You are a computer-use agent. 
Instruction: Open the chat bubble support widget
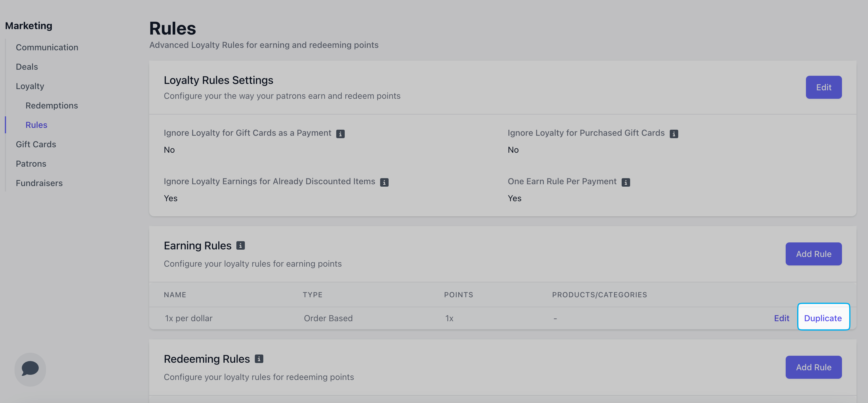click(30, 369)
